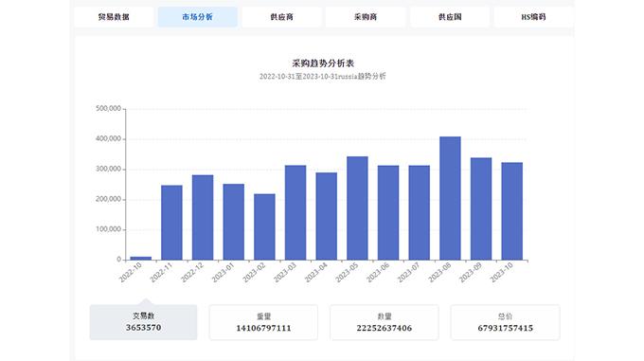Click the chart title 采购趋势分析表
This screenshot has height=361, width=644.
coord(323,63)
